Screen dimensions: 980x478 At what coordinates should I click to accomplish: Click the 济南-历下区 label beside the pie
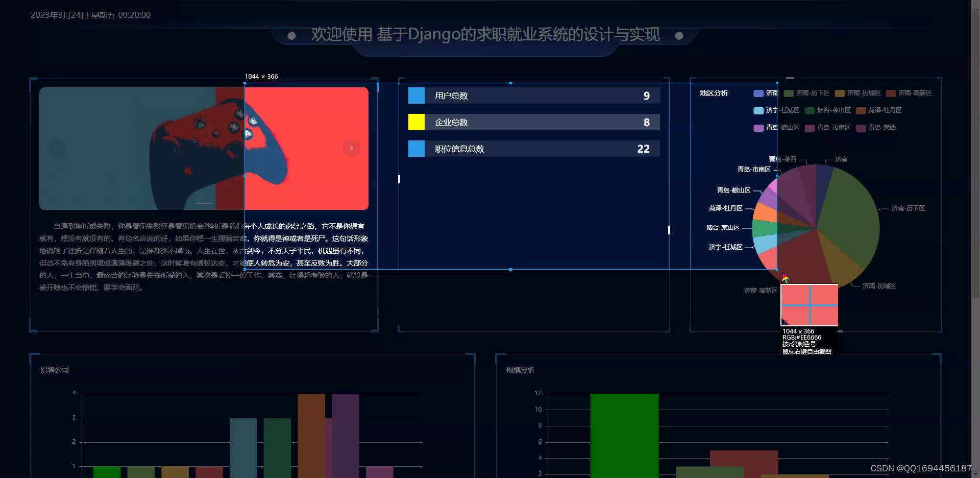[x=908, y=208]
